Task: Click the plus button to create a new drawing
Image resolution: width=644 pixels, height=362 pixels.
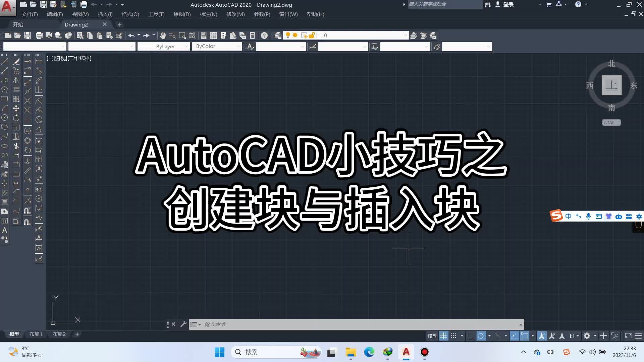Action: click(120, 24)
